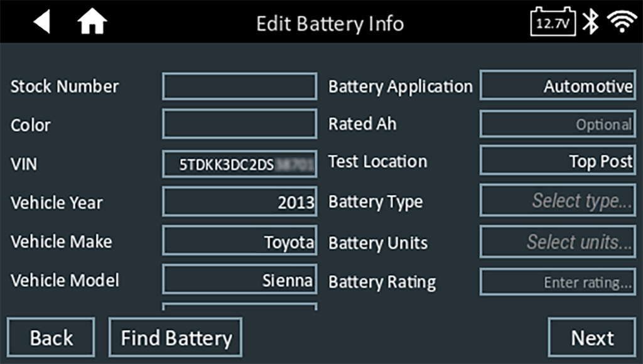
Task: Edit the VIN field
Action: (x=239, y=164)
